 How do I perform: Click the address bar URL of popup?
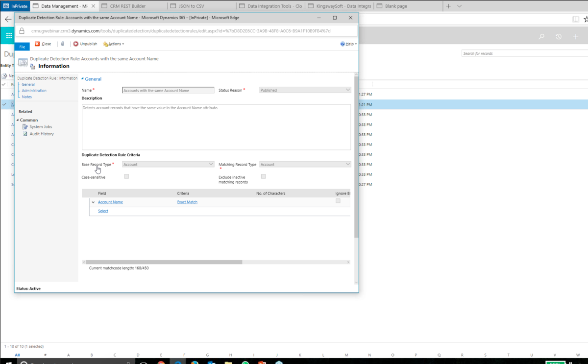[x=181, y=31]
